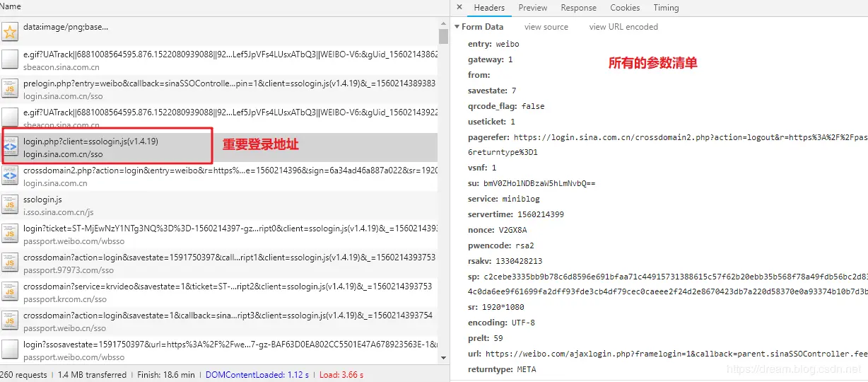Click the pwencode: rsa2 parameter

tap(501, 245)
